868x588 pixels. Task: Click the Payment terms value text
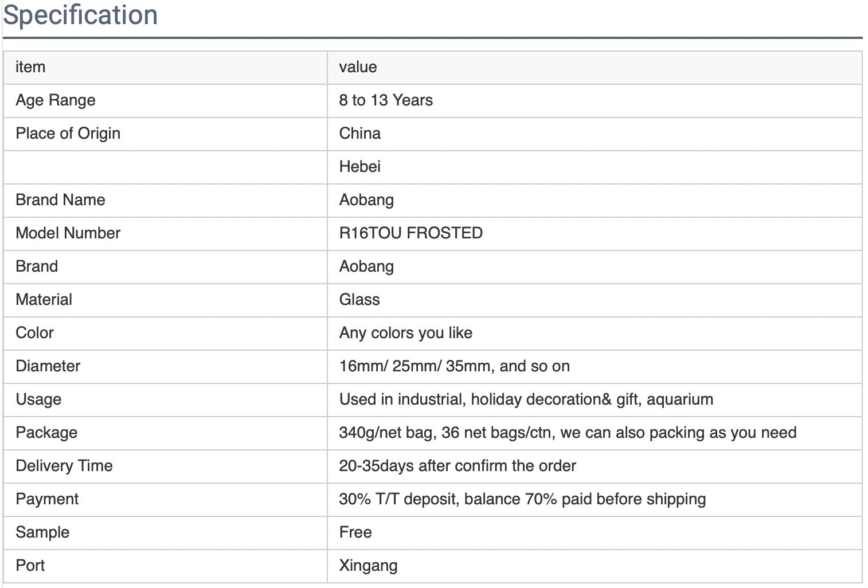coord(522,499)
